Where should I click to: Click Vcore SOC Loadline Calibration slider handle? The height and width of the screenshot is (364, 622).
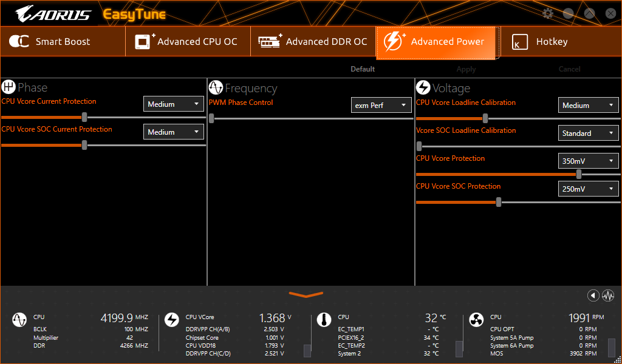(x=419, y=146)
